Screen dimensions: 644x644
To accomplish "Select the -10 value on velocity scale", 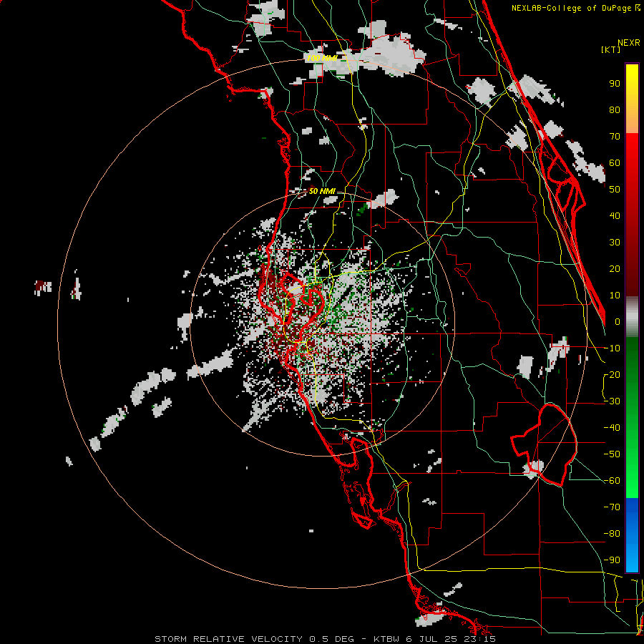I will 612,348.
